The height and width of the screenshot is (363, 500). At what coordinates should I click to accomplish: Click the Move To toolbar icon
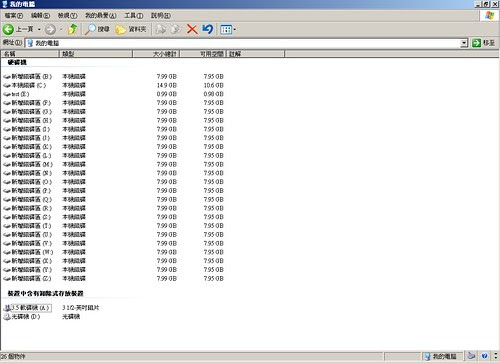(161, 29)
